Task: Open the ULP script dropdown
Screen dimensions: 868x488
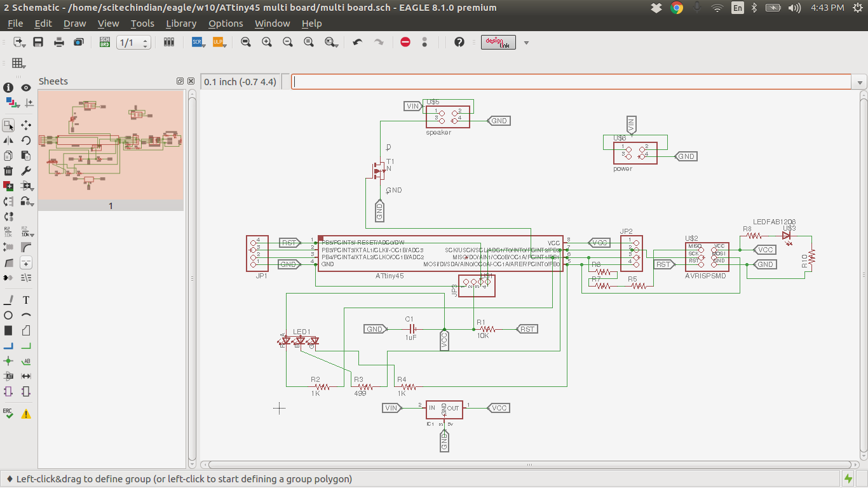Action: 219,42
